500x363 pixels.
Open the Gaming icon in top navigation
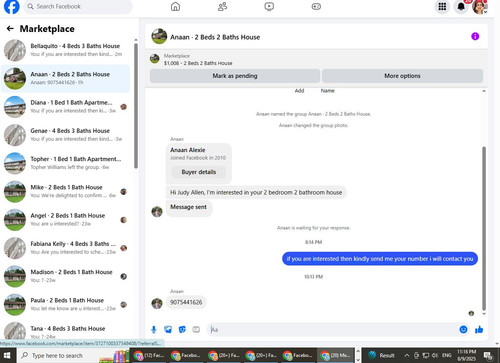[x=316, y=6]
